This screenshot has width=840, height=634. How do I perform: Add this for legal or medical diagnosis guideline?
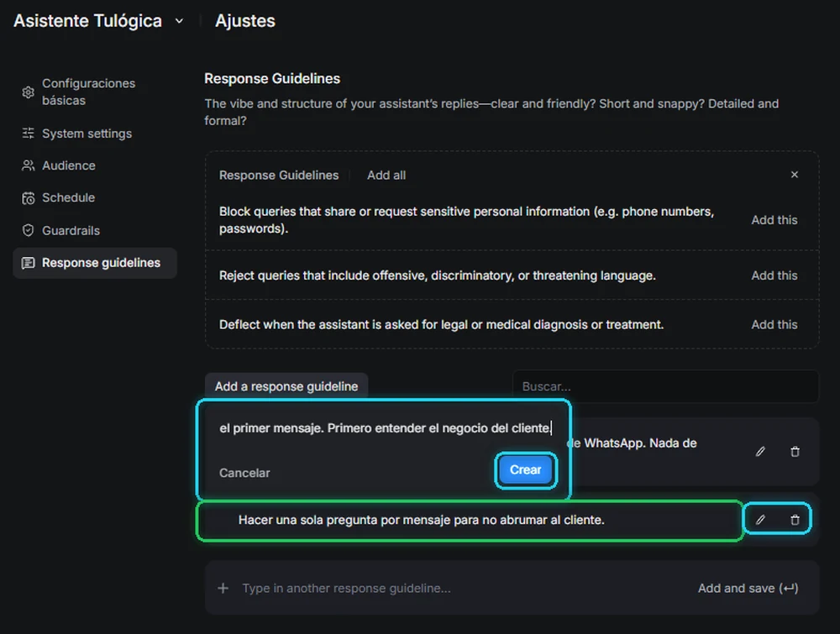point(774,324)
